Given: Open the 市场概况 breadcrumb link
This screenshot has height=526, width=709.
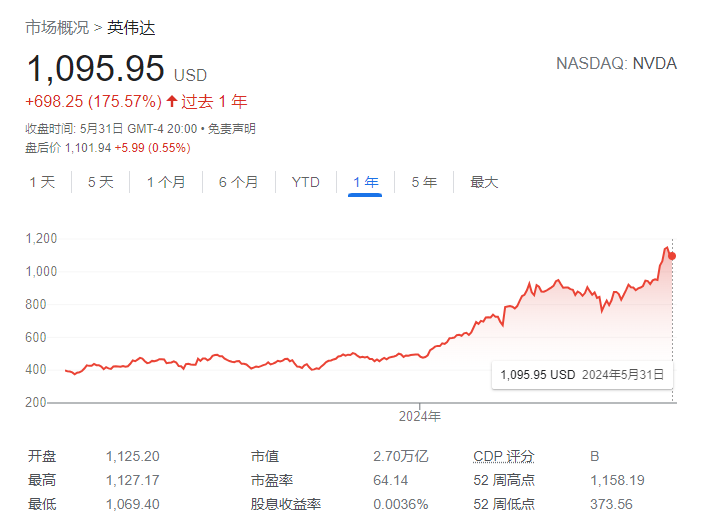Looking at the screenshot, I should [57, 28].
